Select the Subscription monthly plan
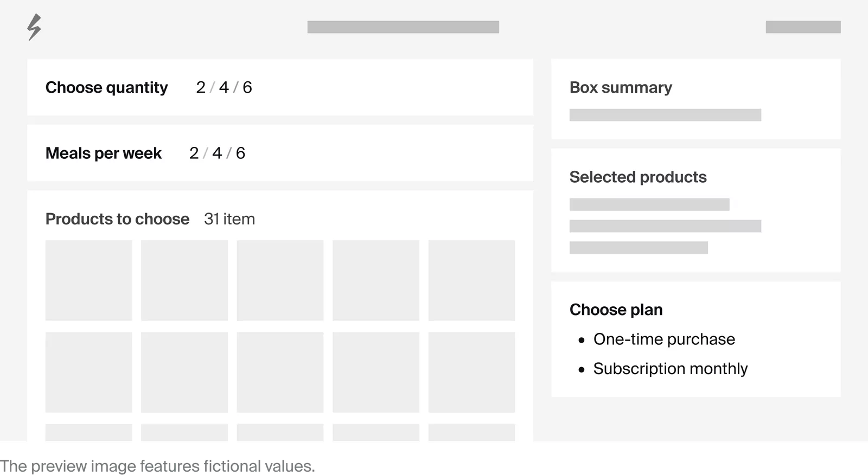This screenshot has width=868, height=476. tap(670, 369)
